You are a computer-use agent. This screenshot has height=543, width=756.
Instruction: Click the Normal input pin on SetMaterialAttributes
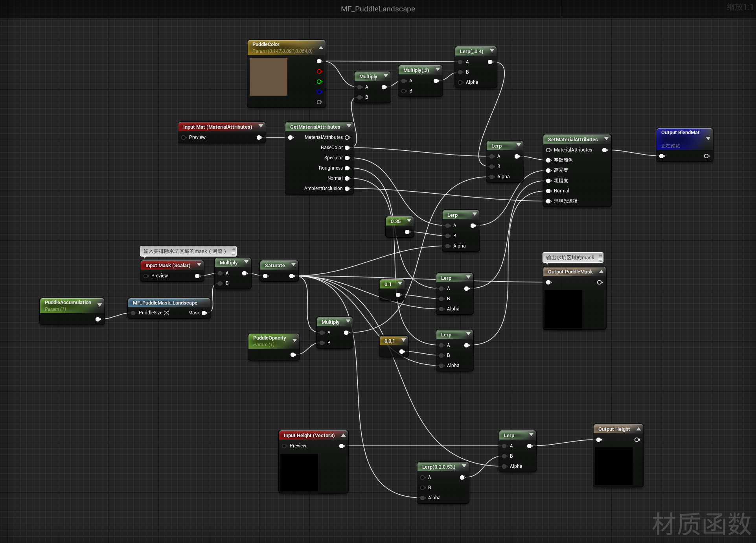[549, 191]
